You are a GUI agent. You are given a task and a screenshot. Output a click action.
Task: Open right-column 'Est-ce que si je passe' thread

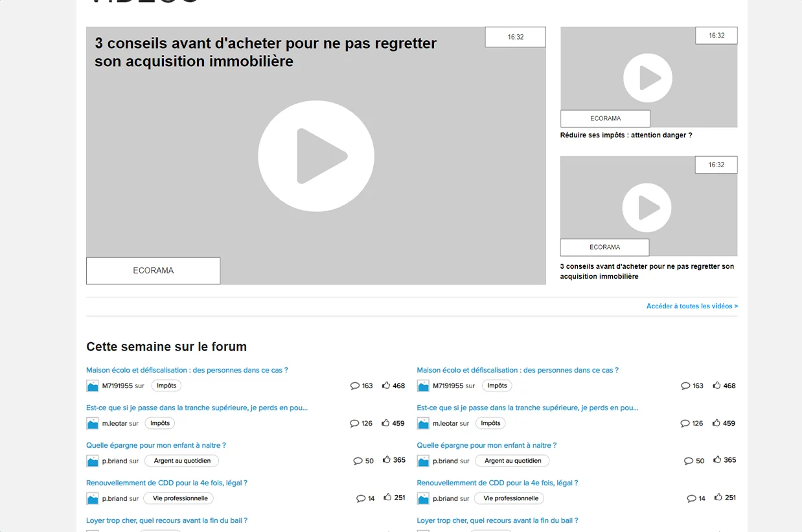click(x=527, y=408)
